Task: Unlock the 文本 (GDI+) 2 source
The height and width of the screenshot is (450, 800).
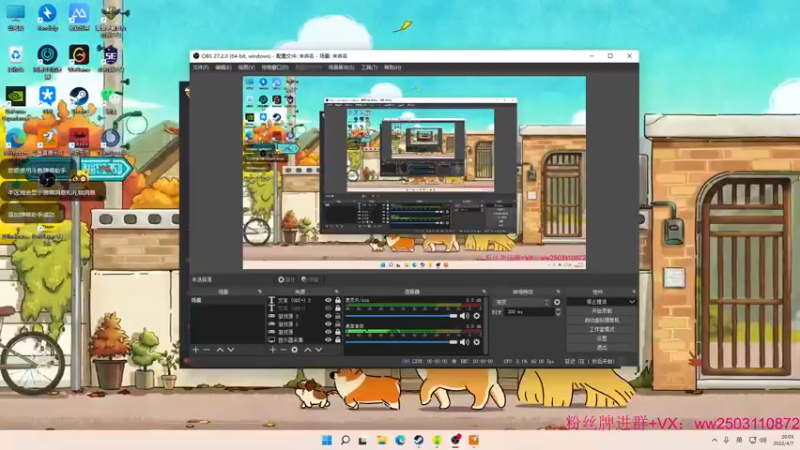Action: click(338, 301)
